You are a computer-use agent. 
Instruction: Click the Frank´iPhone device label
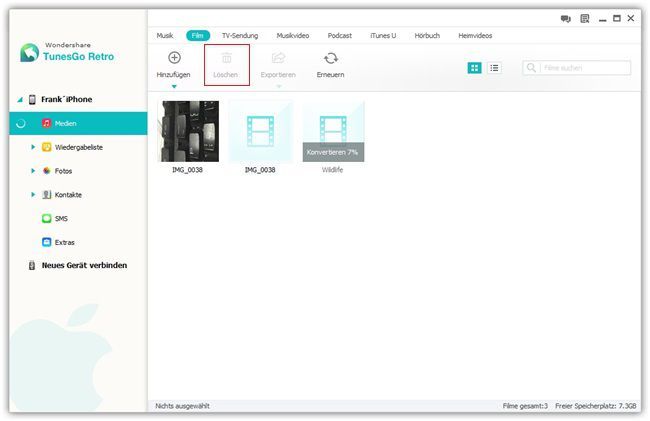pos(66,99)
